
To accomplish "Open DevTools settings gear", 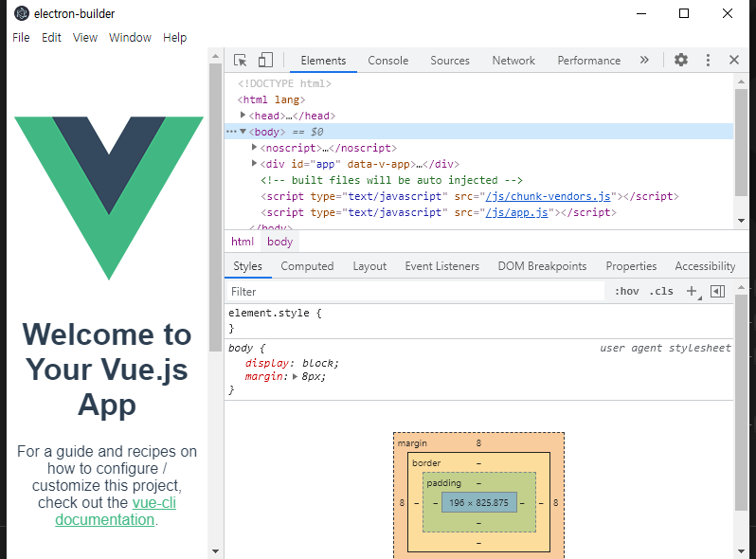I will [681, 60].
